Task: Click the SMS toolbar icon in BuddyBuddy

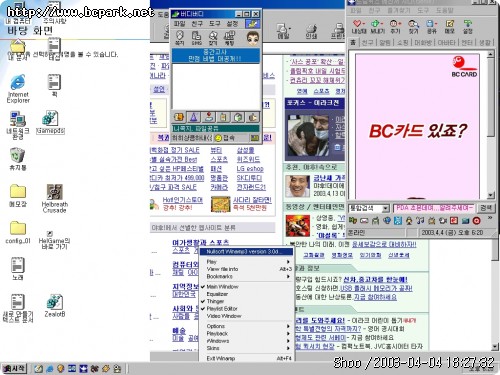Action: [196, 38]
